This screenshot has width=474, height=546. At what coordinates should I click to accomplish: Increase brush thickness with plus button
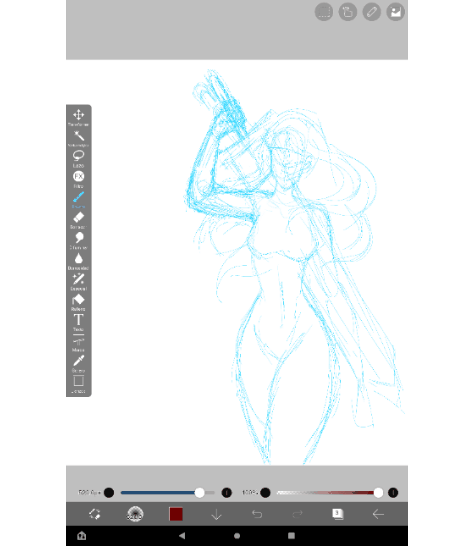point(227,492)
